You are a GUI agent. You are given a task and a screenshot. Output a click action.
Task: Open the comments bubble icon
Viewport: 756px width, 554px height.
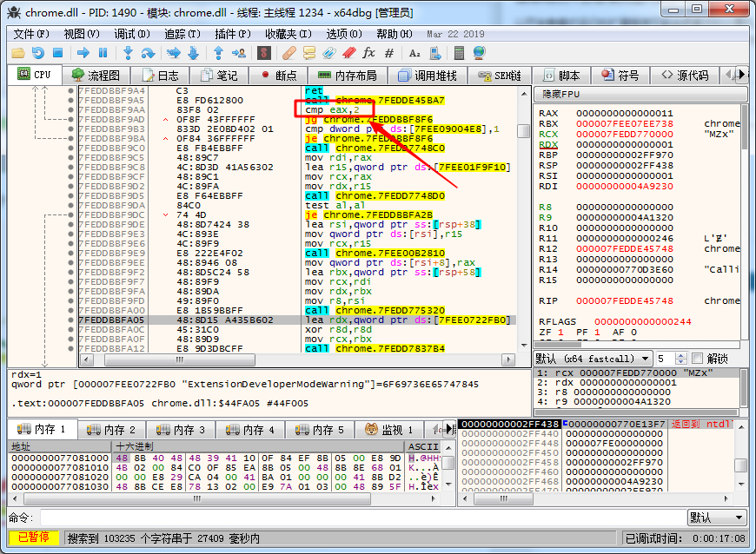point(309,53)
